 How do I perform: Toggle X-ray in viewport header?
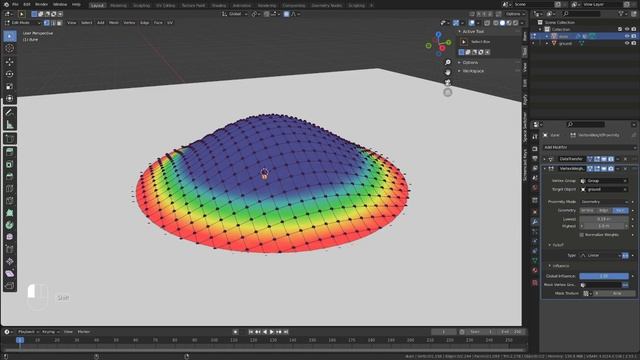487,23
